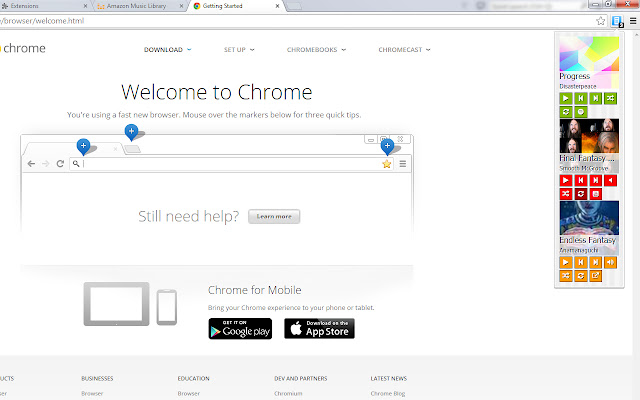This screenshot has width=640, height=400.
Task: Expand the CHROMEBOOKS dropdown menu
Action: click(x=316, y=50)
